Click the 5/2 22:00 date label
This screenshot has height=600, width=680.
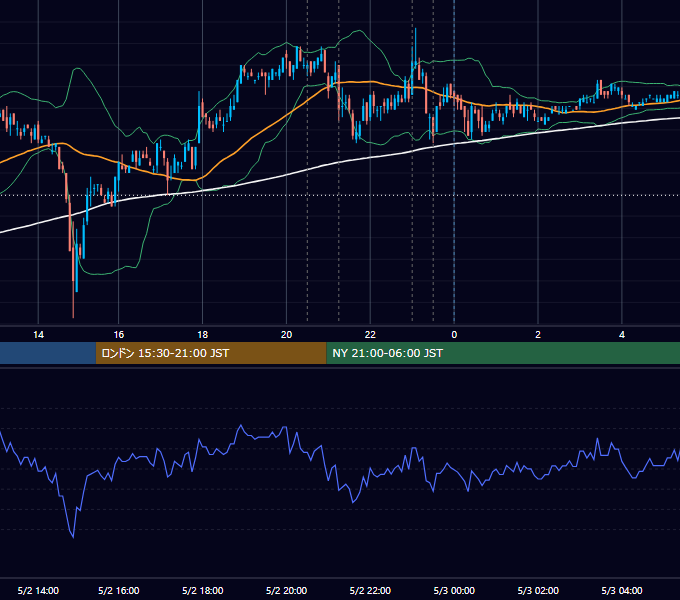click(370, 590)
